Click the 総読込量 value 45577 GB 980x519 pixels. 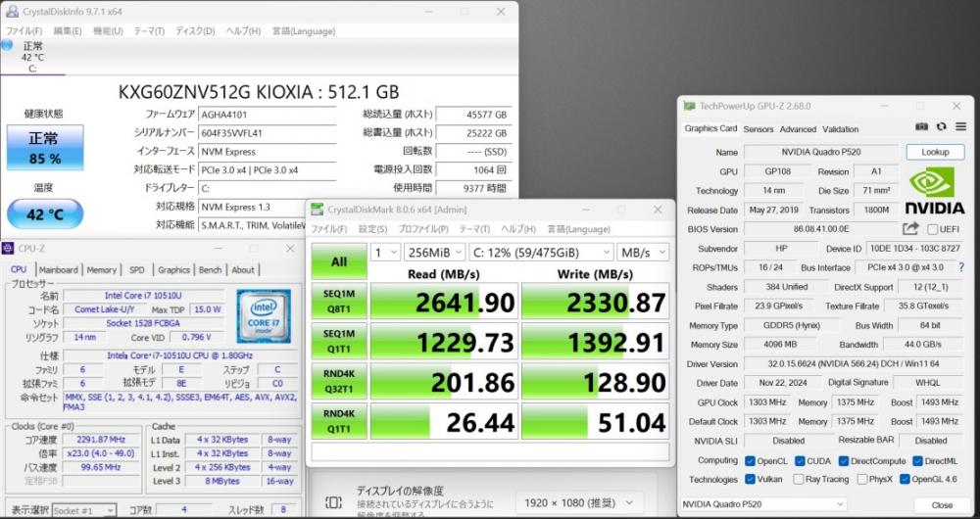pos(473,115)
